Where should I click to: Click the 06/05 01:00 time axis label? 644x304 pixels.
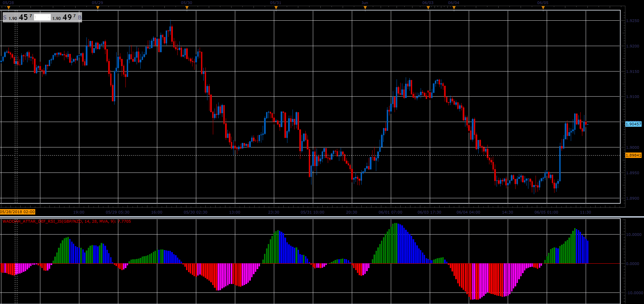546,212
